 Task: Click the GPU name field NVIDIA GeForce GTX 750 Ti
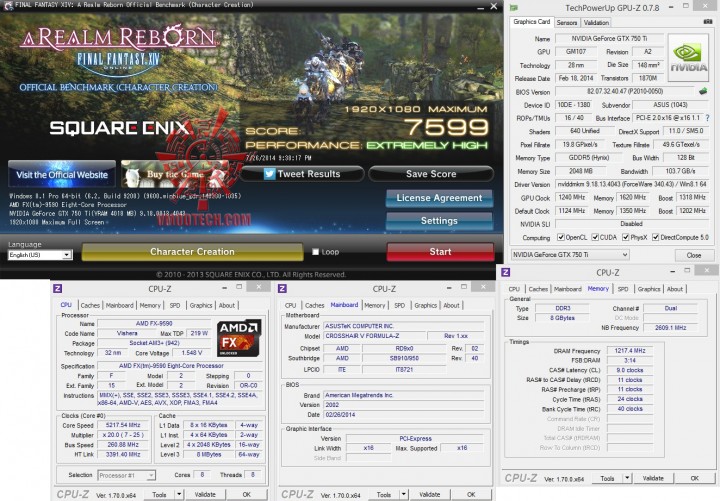tap(609, 39)
